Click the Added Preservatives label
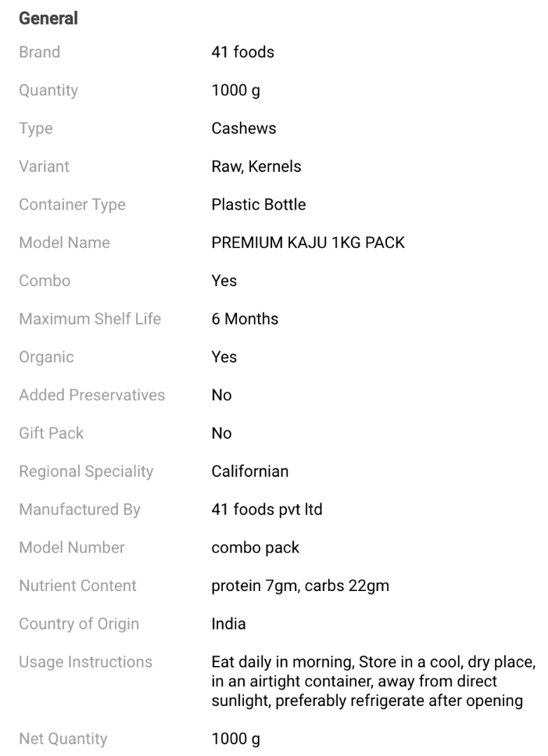The image size is (548, 756). coord(91,395)
